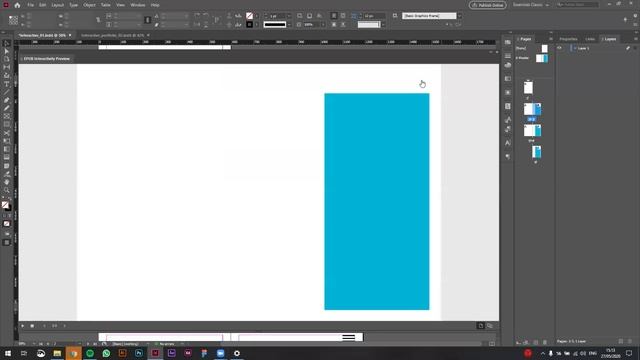Click the Home icon in the menu bar
The height and width of the screenshot is (360, 640).
tap(17, 5)
